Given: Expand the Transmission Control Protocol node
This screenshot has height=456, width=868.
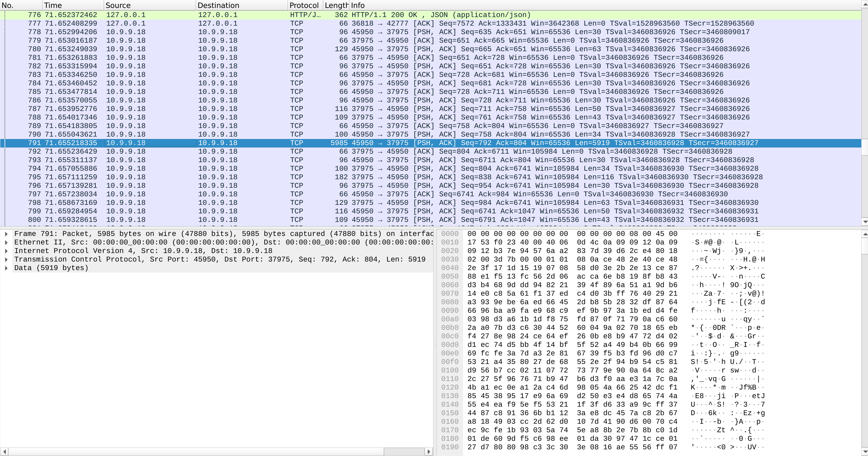Looking at the screenshot, I should [7, 259].
